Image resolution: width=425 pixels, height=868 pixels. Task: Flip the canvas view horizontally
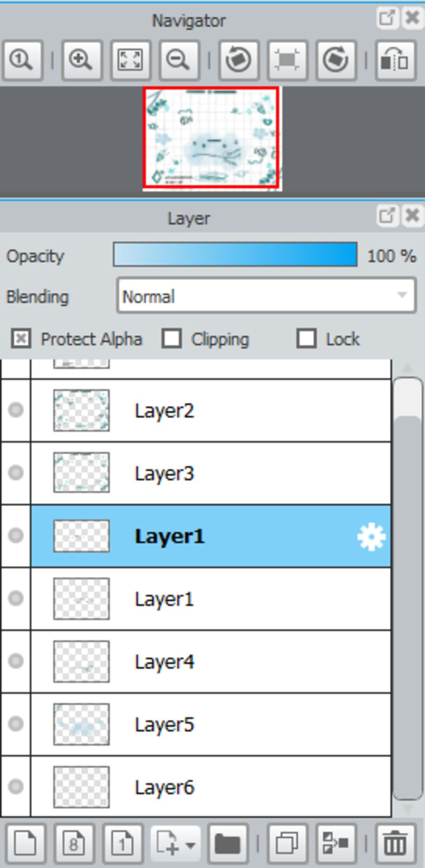[396, 60]
